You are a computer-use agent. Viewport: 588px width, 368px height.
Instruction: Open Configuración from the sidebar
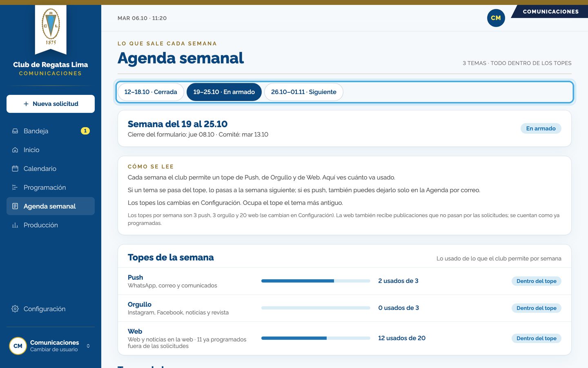click(51, 309)
